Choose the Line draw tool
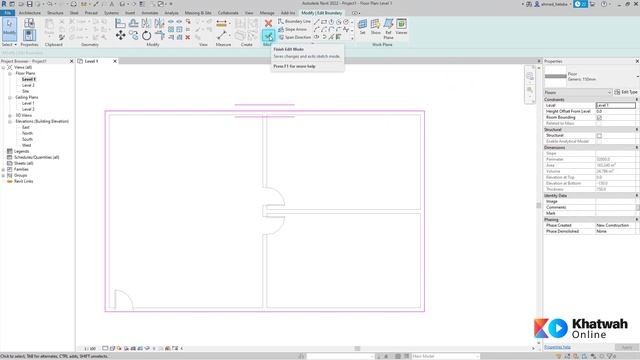Screen dimensions: 640x360 point(317,22)
